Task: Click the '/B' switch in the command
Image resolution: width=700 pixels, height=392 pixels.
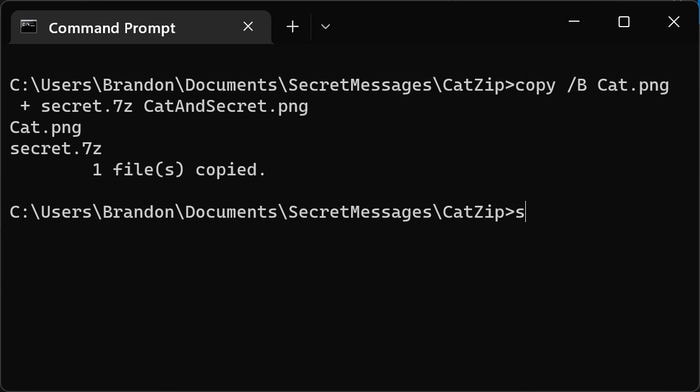Action: 577,85
